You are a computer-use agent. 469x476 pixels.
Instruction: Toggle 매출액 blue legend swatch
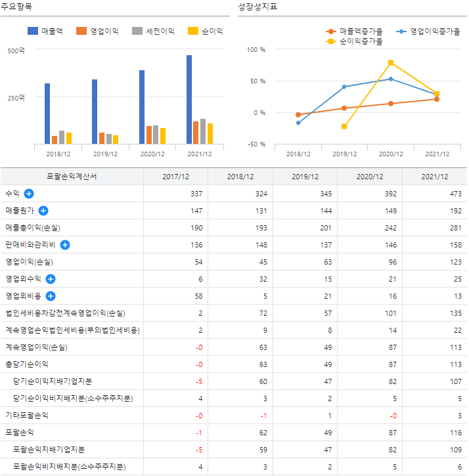coord(33,31)
